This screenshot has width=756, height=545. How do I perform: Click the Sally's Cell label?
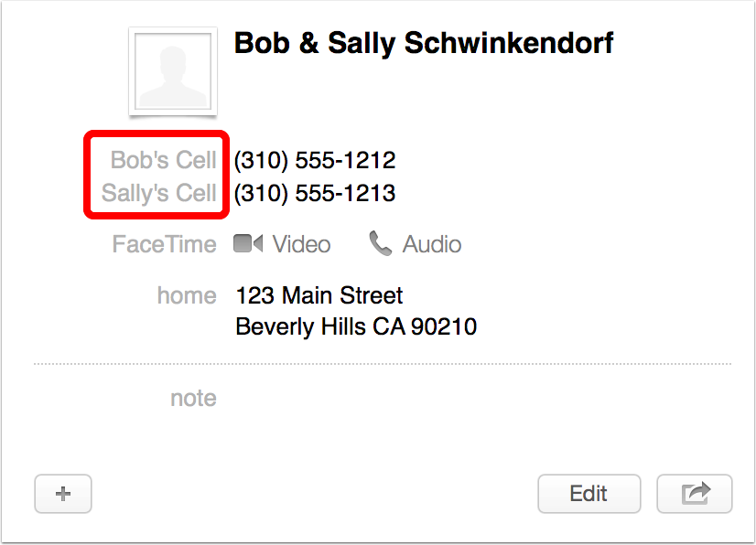tap(159, 193)
